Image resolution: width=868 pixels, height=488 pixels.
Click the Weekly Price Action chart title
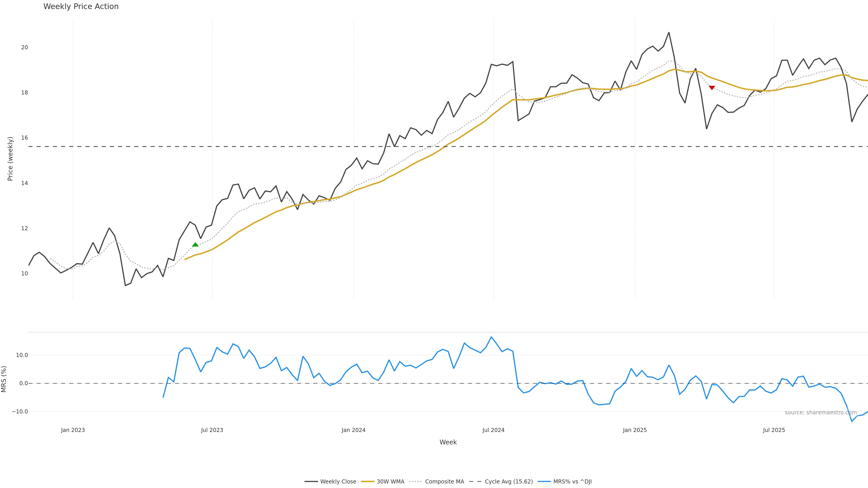click(x=81, y=6)
